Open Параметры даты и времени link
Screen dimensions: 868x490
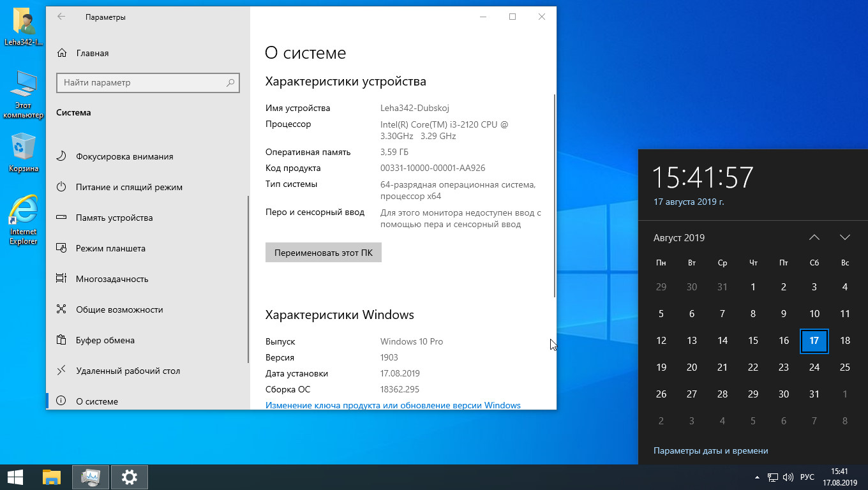[711, 450]
